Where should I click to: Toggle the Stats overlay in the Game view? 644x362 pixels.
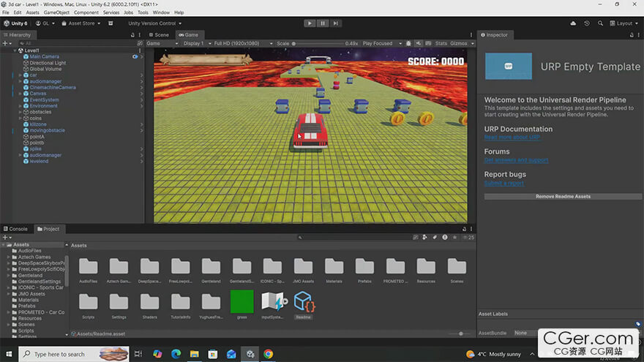(441, 44)
